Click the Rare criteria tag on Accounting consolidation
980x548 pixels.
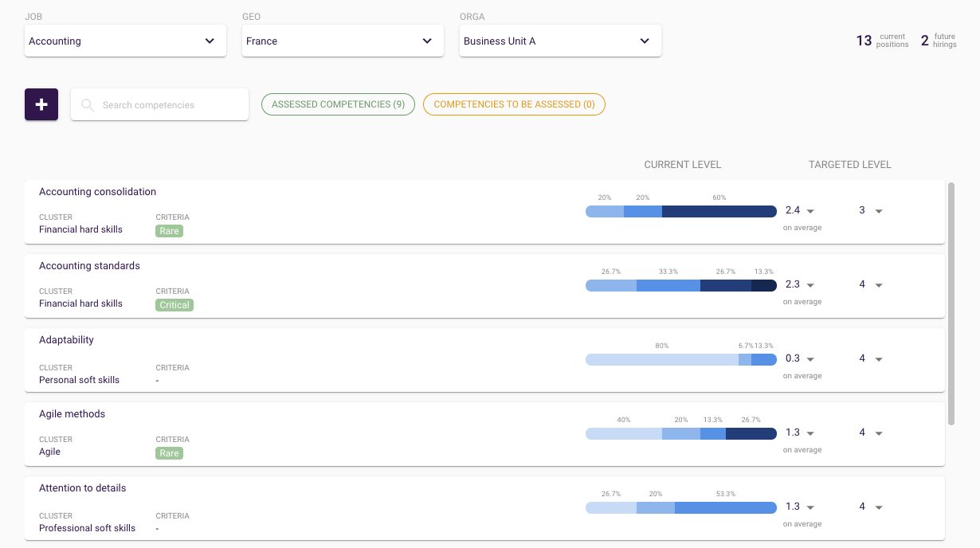(x=169, y=231)
